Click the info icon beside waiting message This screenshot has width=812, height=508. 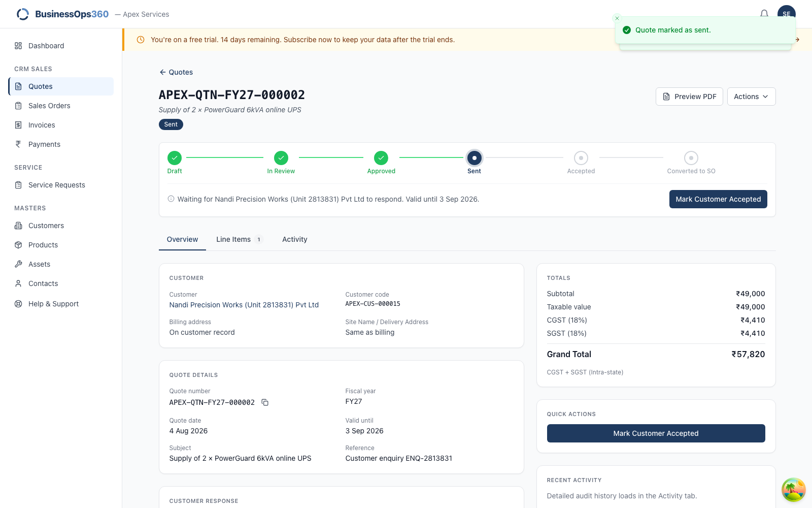(x=171, y=199)
